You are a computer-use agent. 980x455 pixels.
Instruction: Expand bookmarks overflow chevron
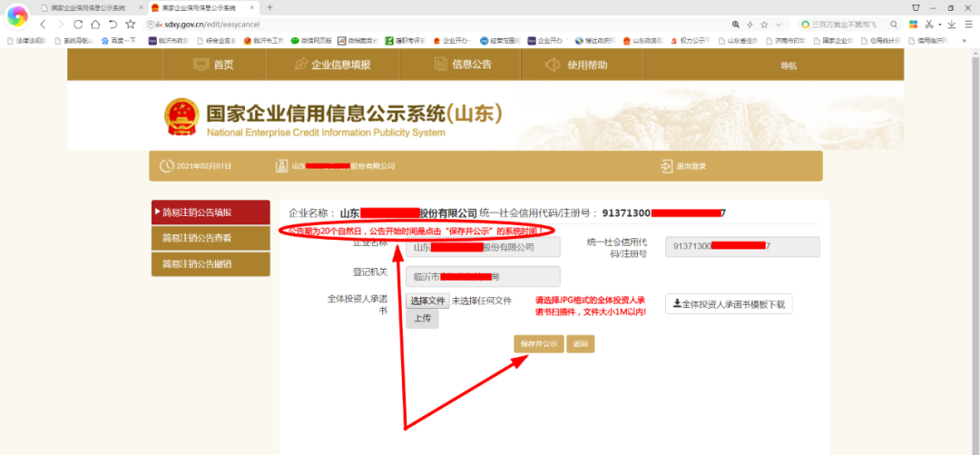(964, 41)
